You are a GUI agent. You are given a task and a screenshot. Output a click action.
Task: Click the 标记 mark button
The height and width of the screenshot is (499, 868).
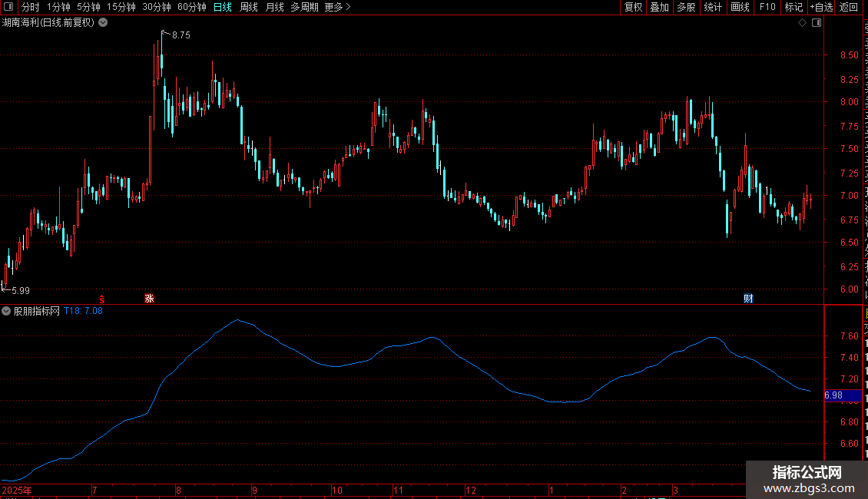point(793,7)
